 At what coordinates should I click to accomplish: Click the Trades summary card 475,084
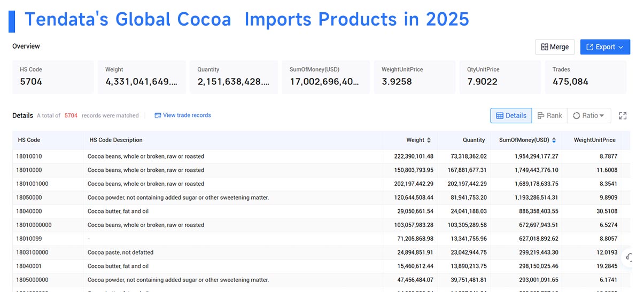click(x=585, y=77)
